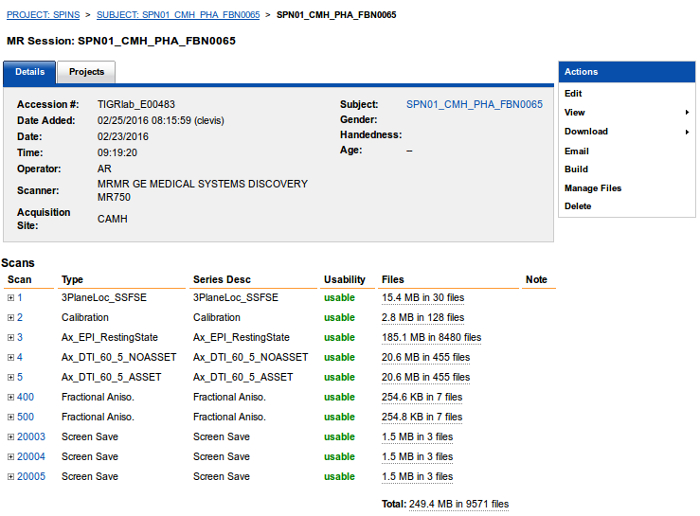Open the View submenu arrow
Viewport: 700px width, 516px height.
point(687,112)
